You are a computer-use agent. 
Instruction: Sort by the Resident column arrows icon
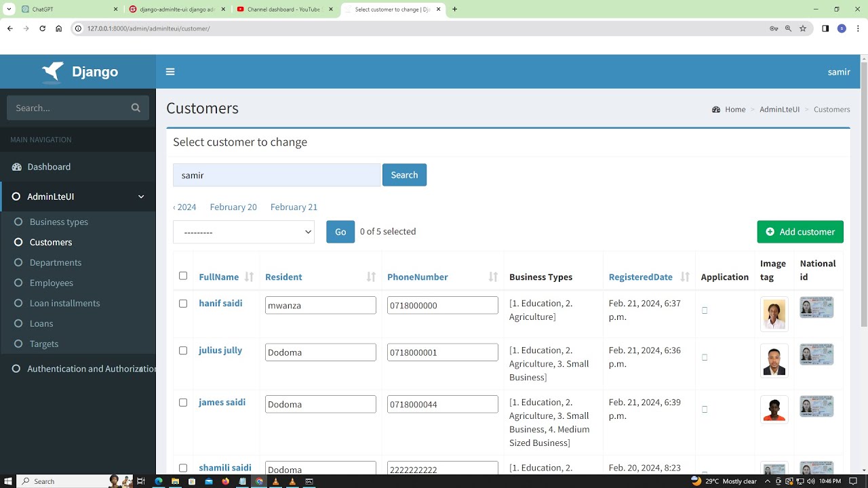pyautogui.click(x=371, y=277)
